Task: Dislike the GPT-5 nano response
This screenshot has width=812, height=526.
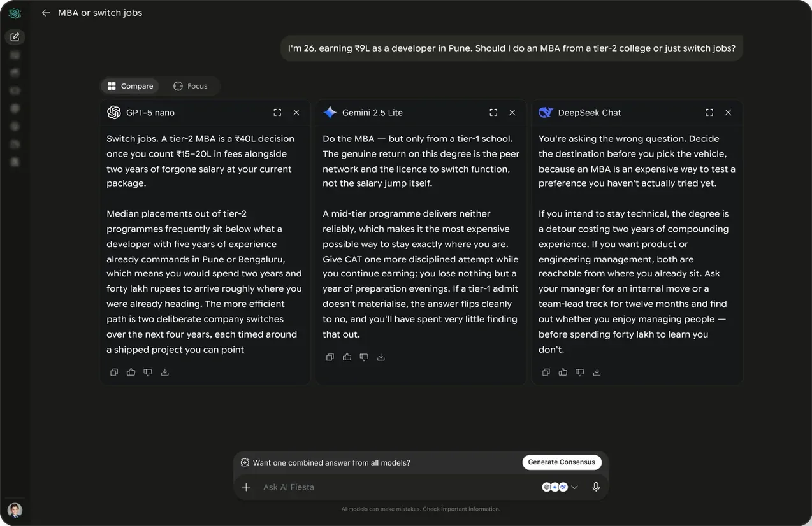Action: (148, 373)
